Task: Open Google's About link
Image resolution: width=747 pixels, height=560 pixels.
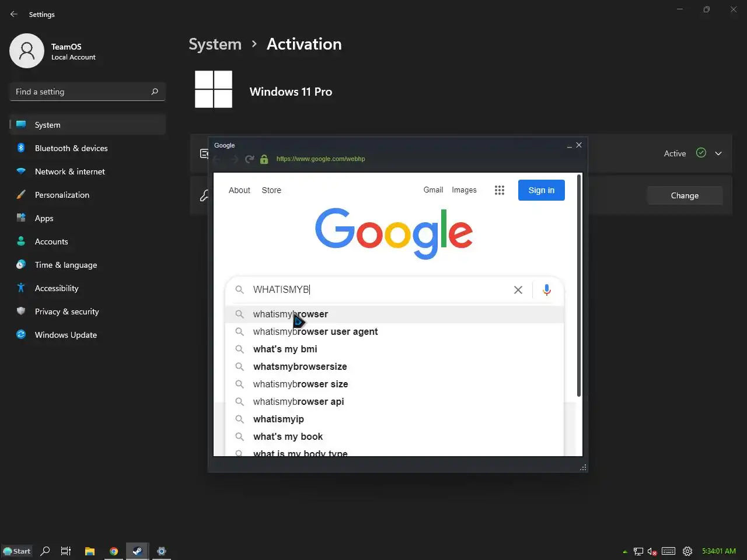Action: pos(239,190)
